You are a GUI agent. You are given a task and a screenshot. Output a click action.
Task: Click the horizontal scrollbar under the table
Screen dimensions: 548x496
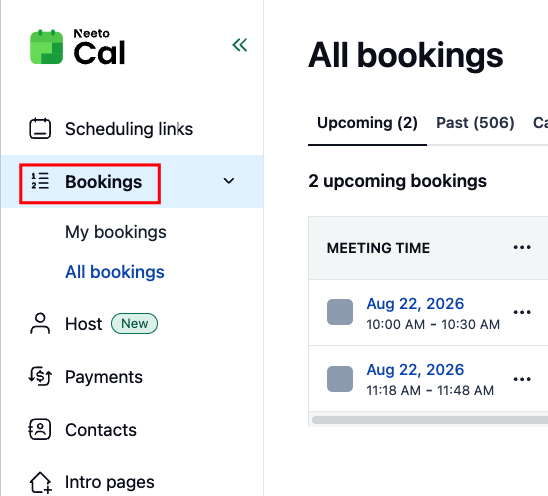(430, 419)
